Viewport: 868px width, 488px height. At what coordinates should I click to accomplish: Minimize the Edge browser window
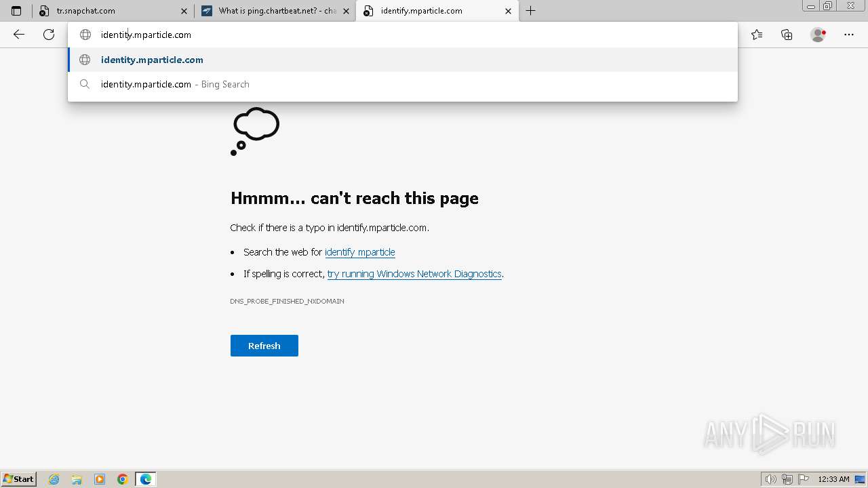(x=811, y=6)
